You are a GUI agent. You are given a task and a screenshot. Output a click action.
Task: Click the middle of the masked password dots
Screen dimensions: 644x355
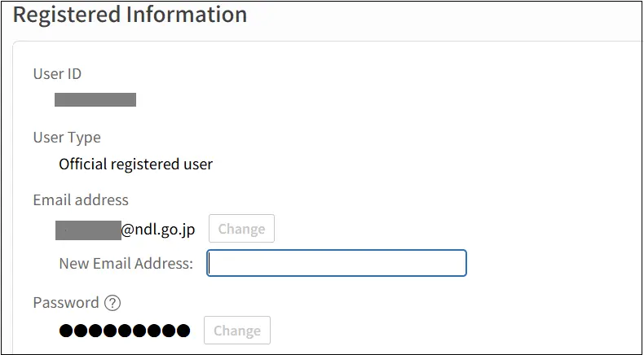point(125,331)
